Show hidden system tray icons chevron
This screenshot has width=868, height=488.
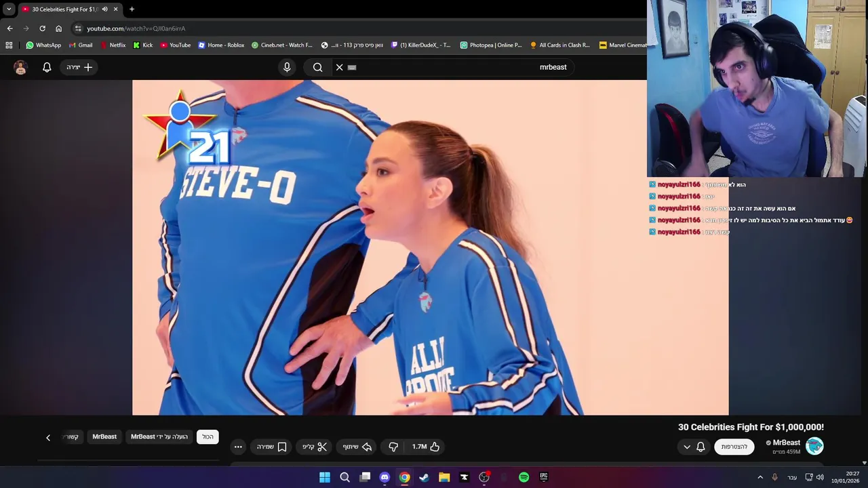pos(759,477)
